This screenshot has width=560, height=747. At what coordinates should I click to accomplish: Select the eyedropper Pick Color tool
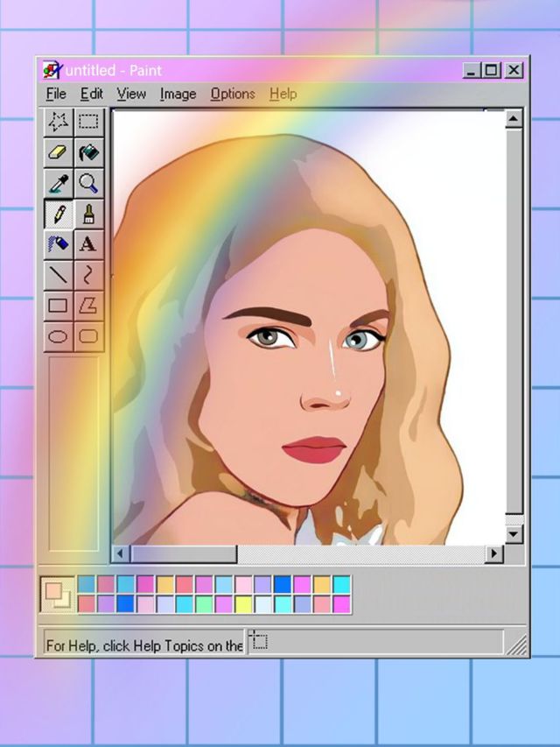pyautogui.click(x=59, y=183)
